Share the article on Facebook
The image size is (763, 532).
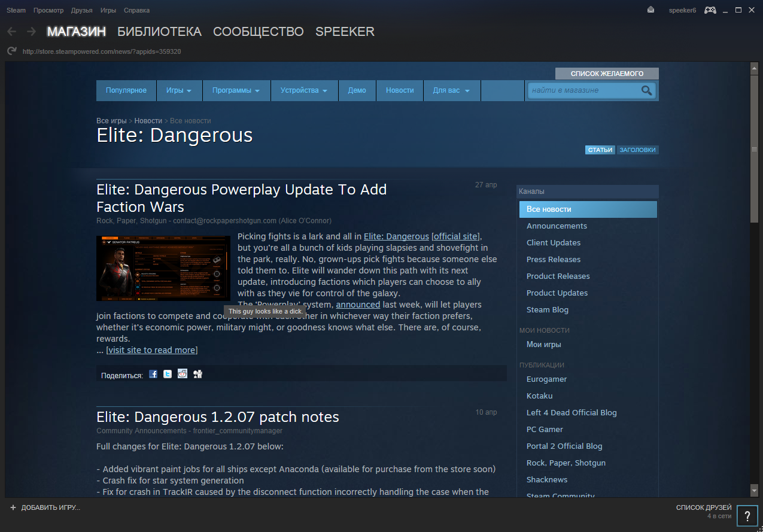(153, 374)
